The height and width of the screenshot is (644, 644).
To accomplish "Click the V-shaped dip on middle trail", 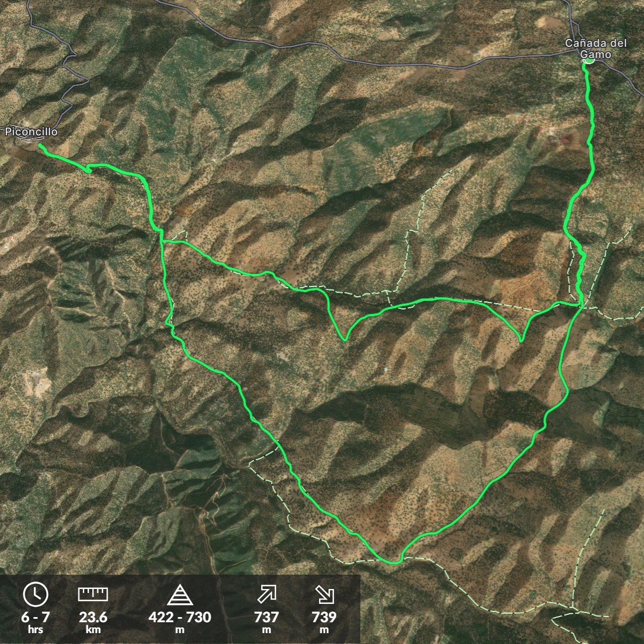I will (x=344, y=339).
